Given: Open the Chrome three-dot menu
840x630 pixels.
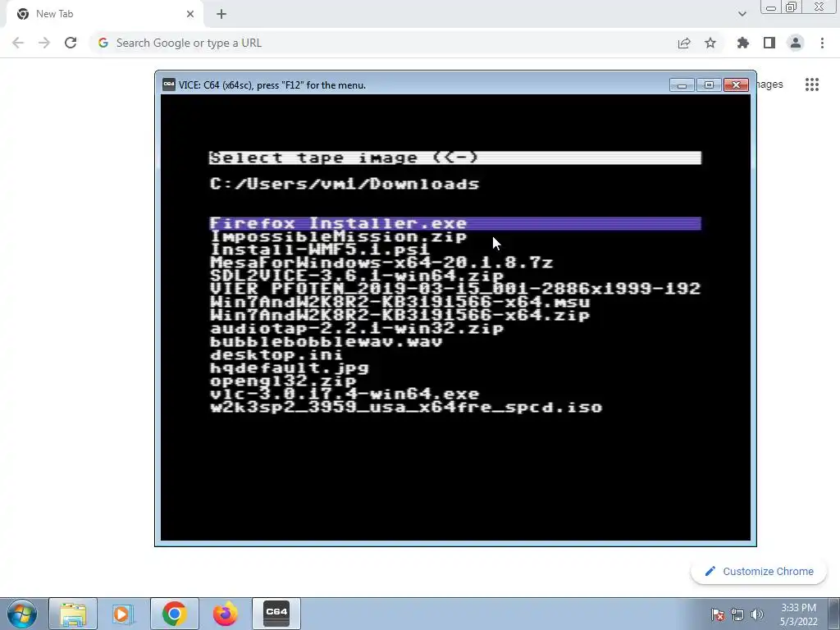Looking at the screenshot, I should tap(822, 43).
